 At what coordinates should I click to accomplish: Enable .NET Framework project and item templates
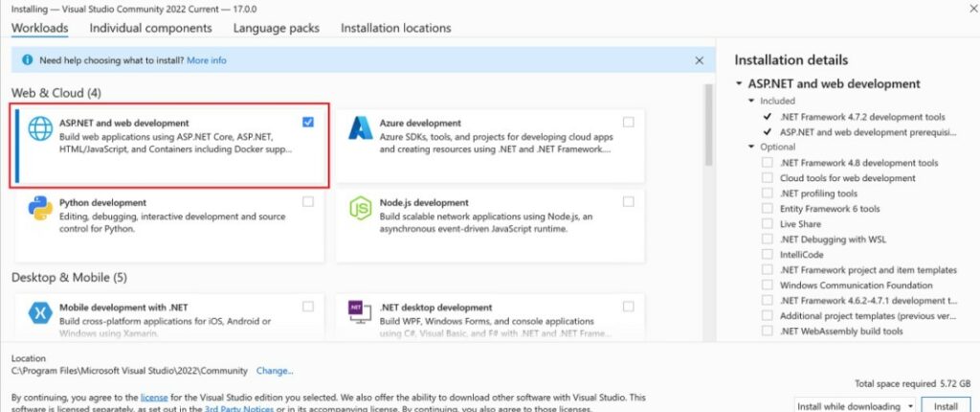(767, 270)
